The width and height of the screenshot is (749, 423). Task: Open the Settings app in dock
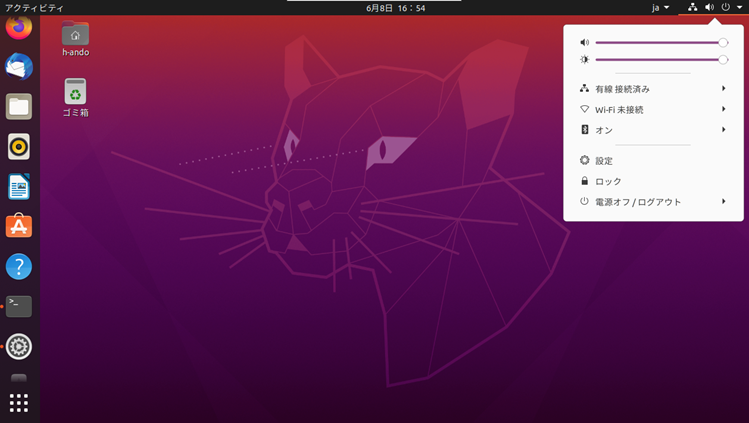pos(19,347)
